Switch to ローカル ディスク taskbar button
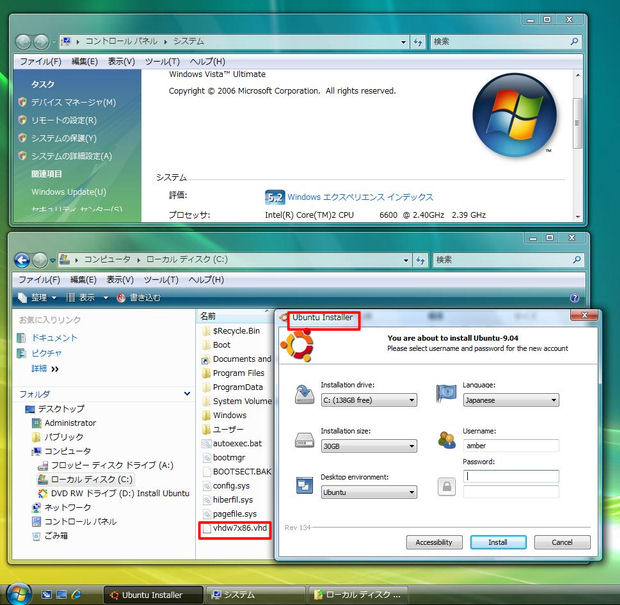This screenshot has height=605, width=620. pos(358,595)
